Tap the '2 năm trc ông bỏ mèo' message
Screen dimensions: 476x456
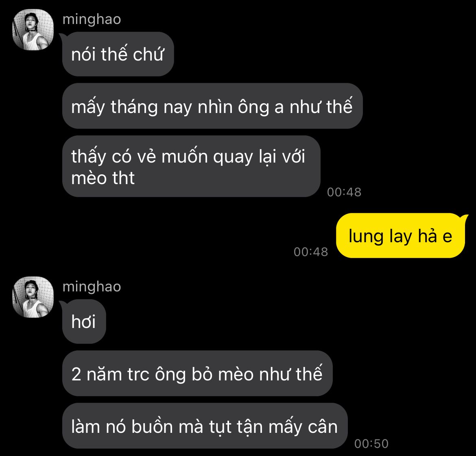[x=197, y=373]
